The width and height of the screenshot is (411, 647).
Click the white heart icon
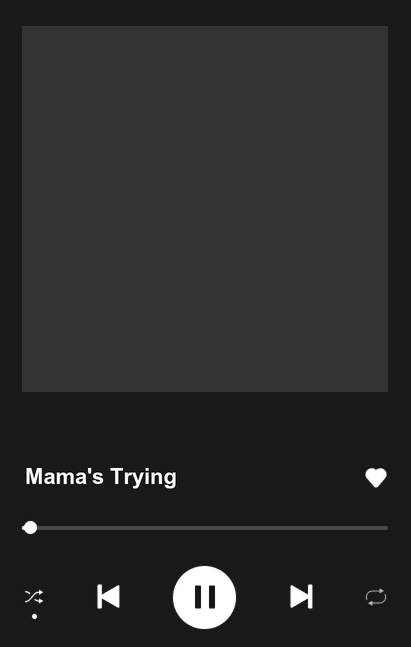pos(376,478)
